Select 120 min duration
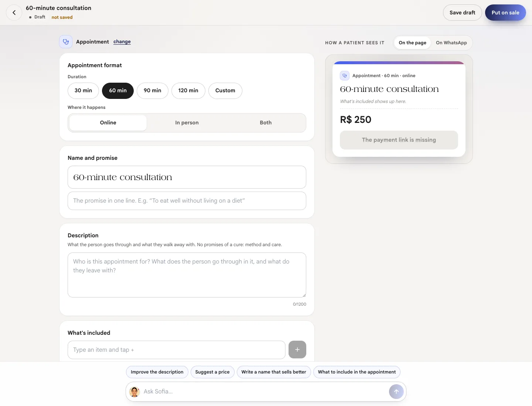The height and width of the screenshot is (406, 532). tap(188, 90)
